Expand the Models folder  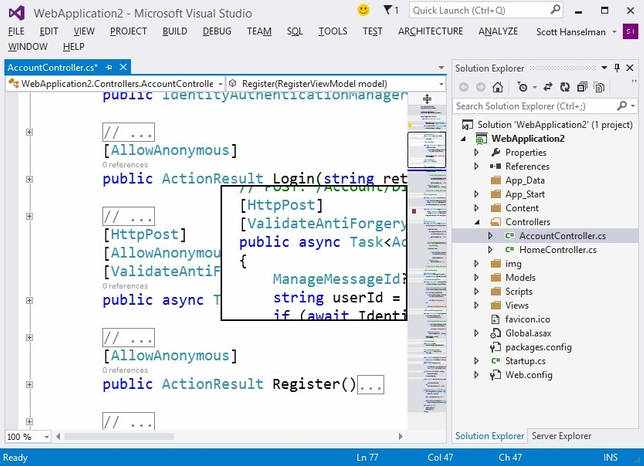point(476,278)
